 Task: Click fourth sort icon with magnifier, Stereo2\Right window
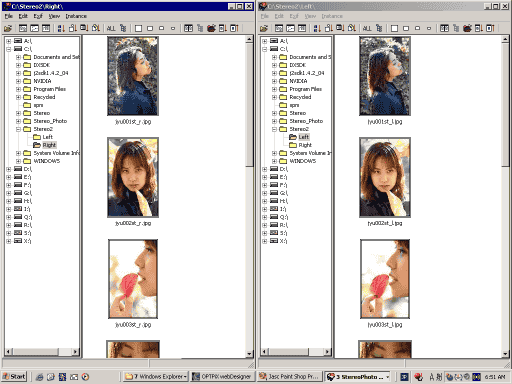[x=96, y=28]
